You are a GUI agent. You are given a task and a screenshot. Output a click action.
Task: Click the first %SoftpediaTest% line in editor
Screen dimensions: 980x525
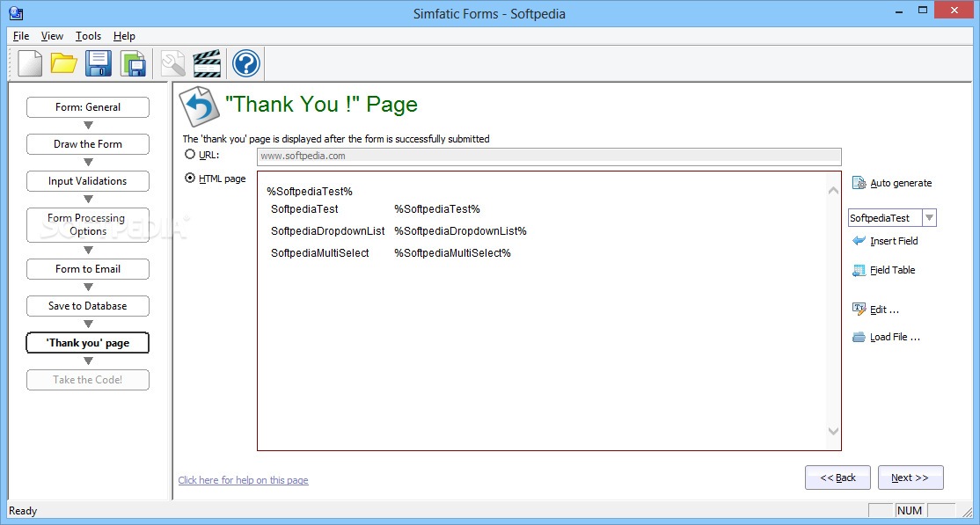point(310,191)
